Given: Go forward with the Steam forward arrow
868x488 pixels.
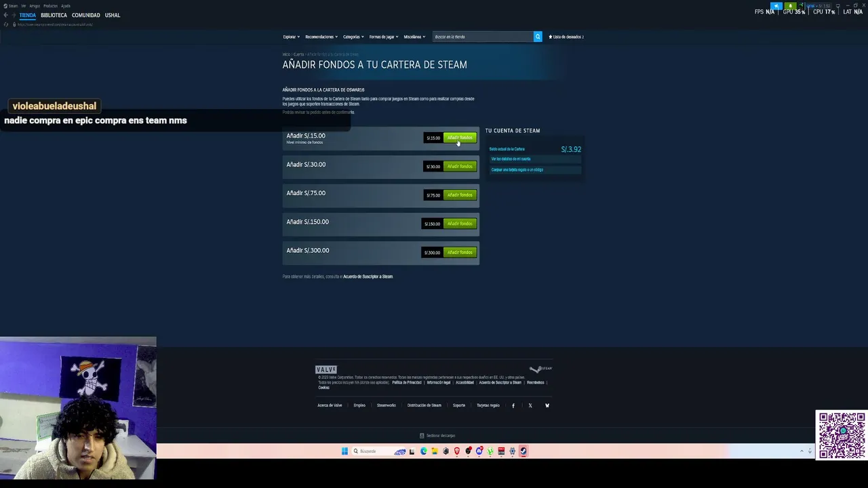Looking at the screenshot, I should pos(14,15).
